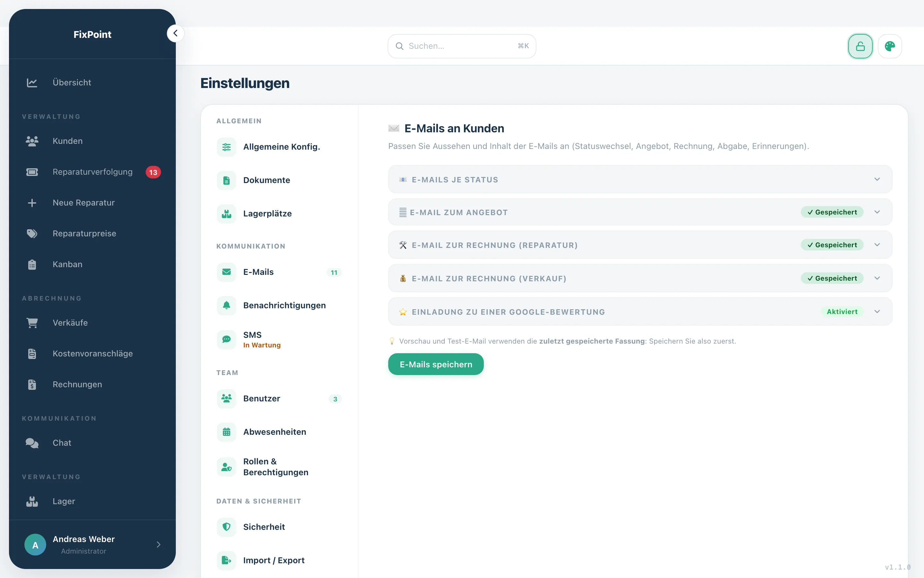Switch to Benachrichtigungen settings tab

279,305
